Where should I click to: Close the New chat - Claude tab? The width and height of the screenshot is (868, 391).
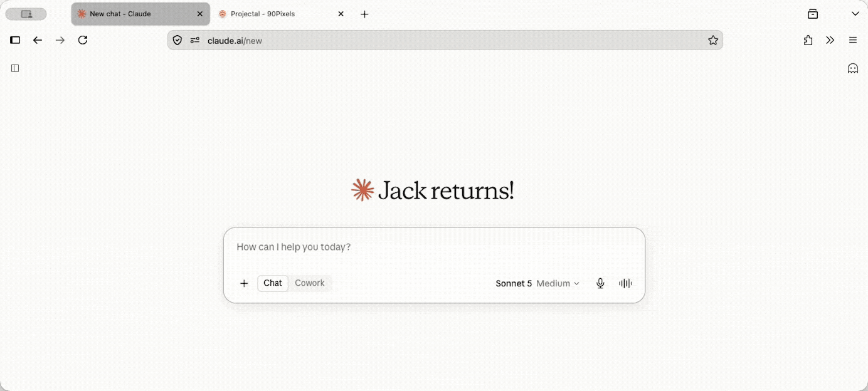click(200, 14)
